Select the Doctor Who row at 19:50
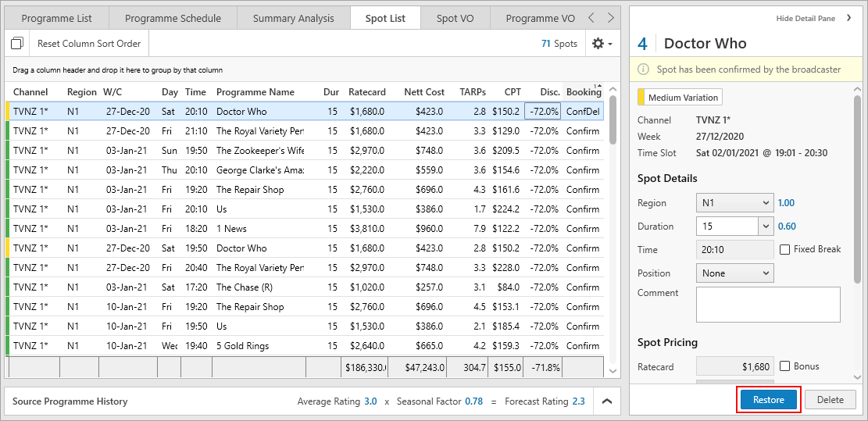 coord(305,248)
